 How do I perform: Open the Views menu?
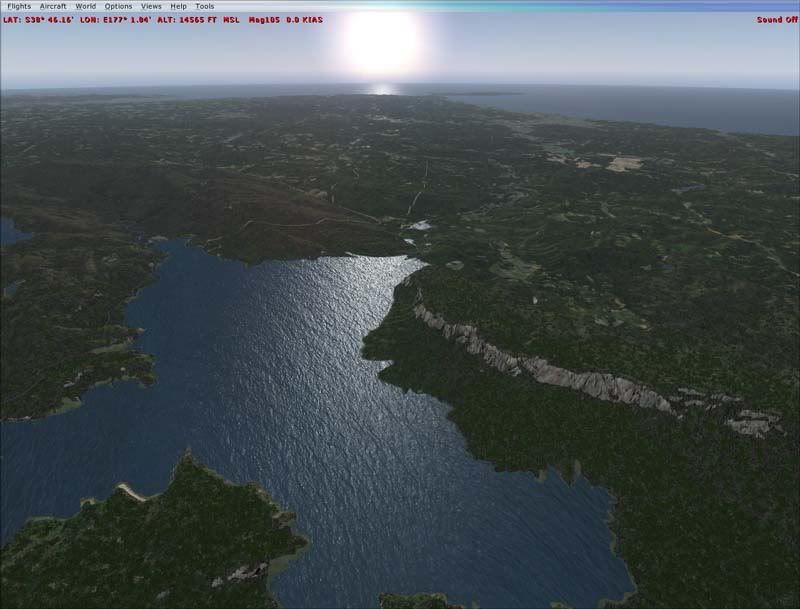pos(151,6)
